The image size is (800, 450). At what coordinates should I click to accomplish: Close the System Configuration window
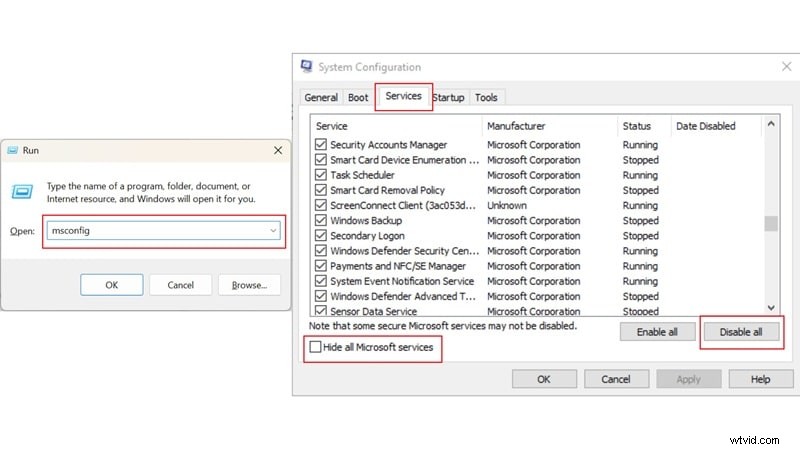(x=785, y=67)
